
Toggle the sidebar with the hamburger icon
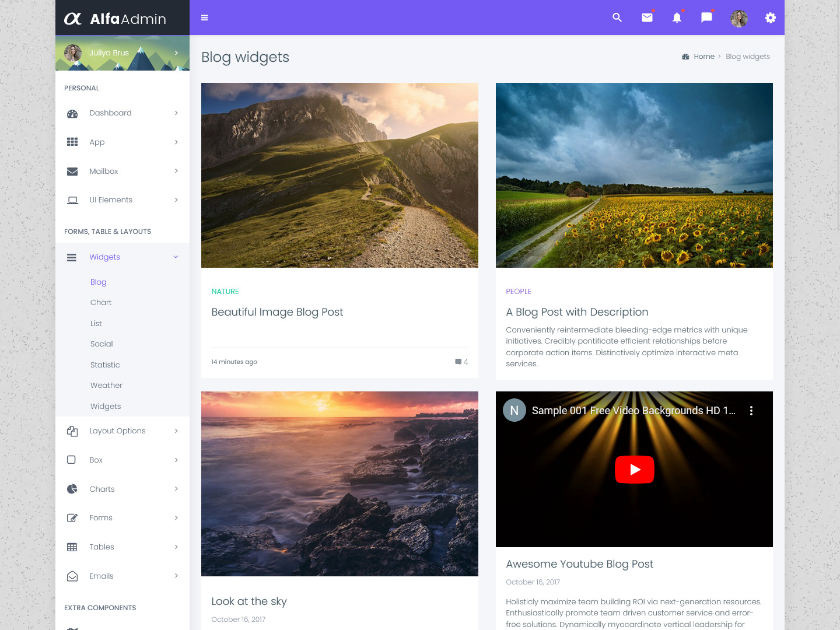204,17
